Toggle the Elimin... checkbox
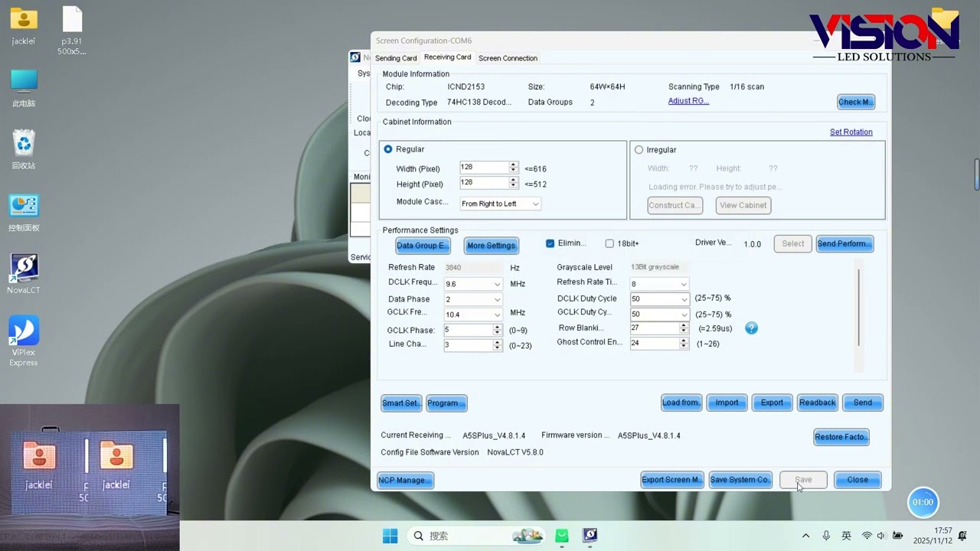980x551 pixels. coord(550,243)
